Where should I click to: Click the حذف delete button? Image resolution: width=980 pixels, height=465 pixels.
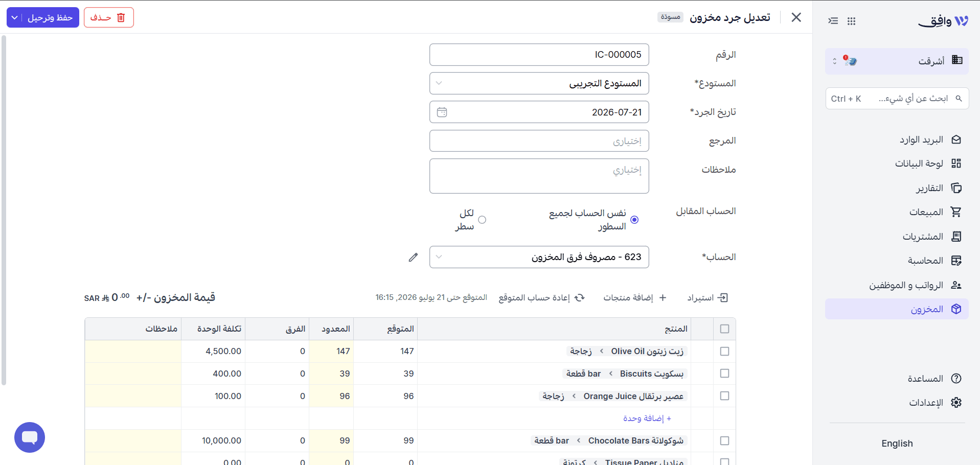(x=108, y=17)
